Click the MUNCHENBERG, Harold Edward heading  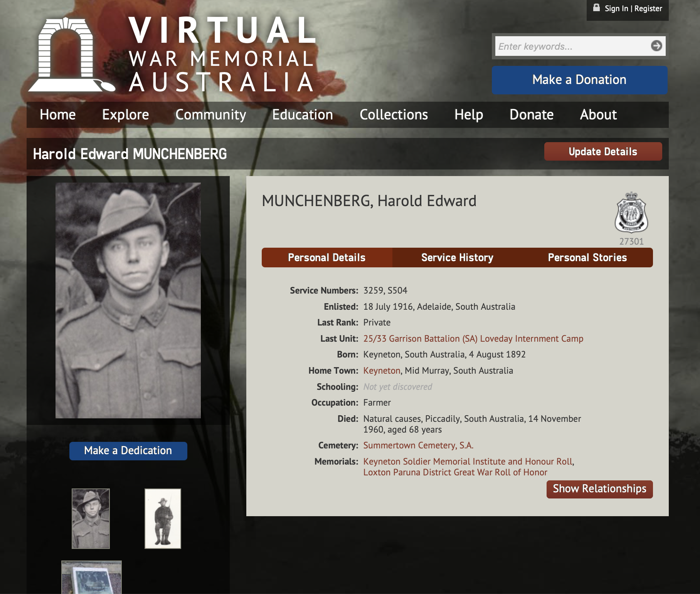[369, 201]
